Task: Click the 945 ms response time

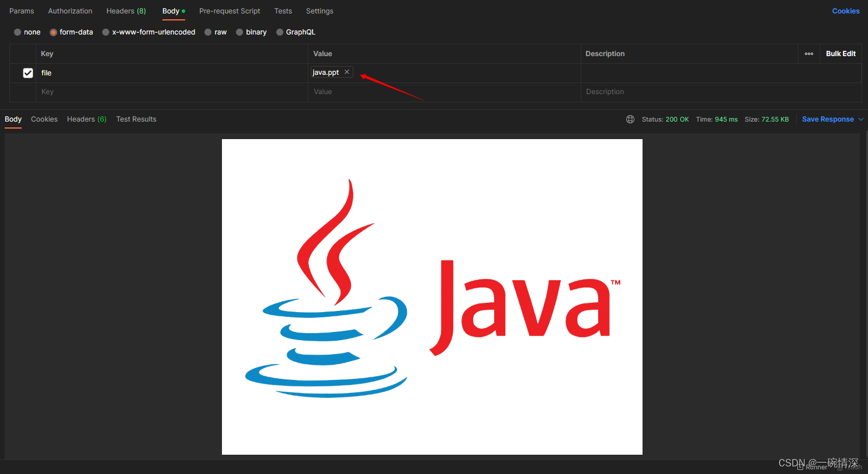Action: tap(725, 119)
